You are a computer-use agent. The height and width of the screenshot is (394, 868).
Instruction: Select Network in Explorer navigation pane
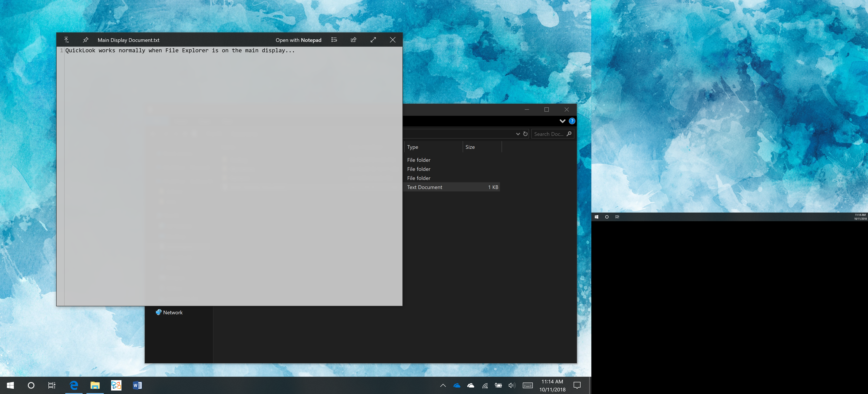point(169,313)
